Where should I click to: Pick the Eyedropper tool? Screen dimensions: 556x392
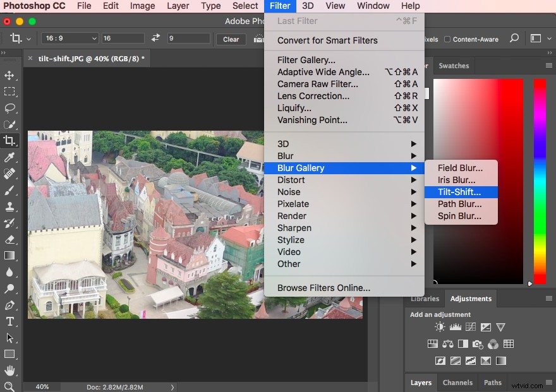point(9,157)
